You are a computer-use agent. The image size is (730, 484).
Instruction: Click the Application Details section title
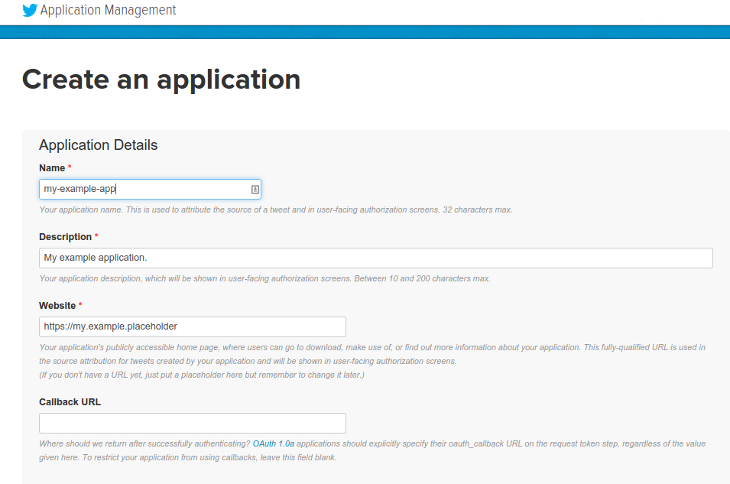click(x=98, y=145)
